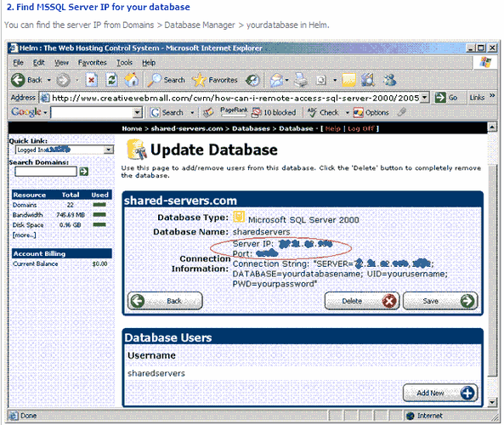Click the Mail envelope icon
The width and height of the screenshot is (504, 425).
point(276,80)
